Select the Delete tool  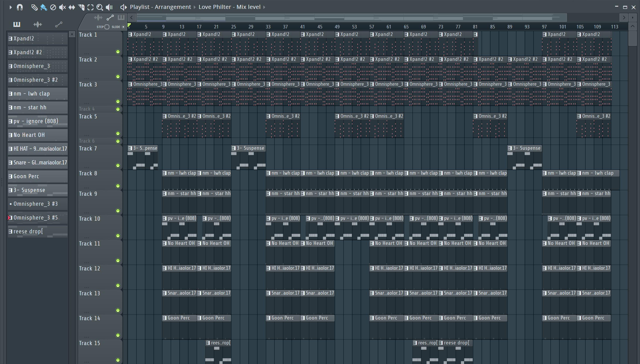tap(53, 7)
